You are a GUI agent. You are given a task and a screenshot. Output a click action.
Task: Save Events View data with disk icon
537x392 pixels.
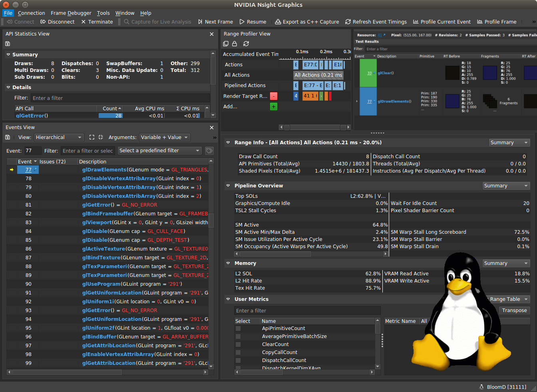click(8, 137)
